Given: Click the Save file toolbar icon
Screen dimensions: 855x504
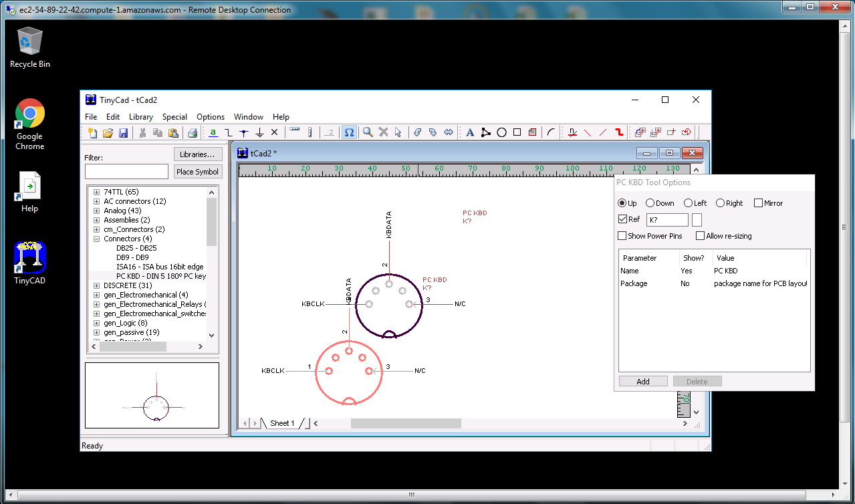Looking at the screenshot, I should (x=123, y=133).
